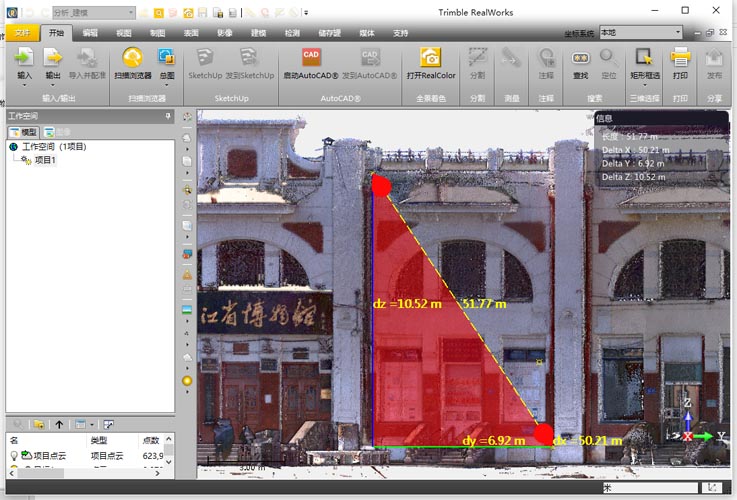Click the Trimble RealWorks application logo icon
This screenshot has width=737, height=500.
tap(12, 12)
